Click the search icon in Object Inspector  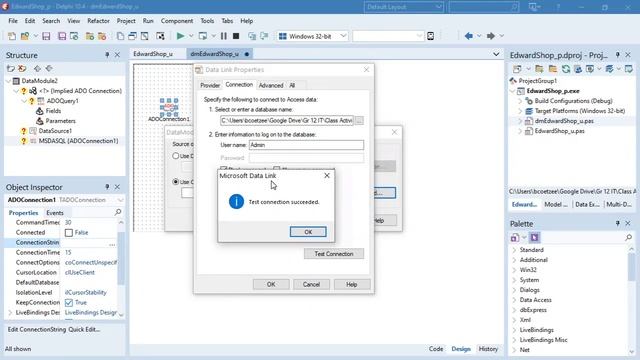(x=118, y=212)
